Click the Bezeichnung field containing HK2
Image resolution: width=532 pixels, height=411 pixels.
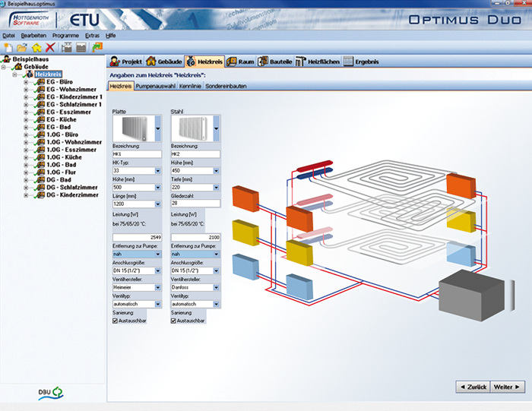(195, 154)
